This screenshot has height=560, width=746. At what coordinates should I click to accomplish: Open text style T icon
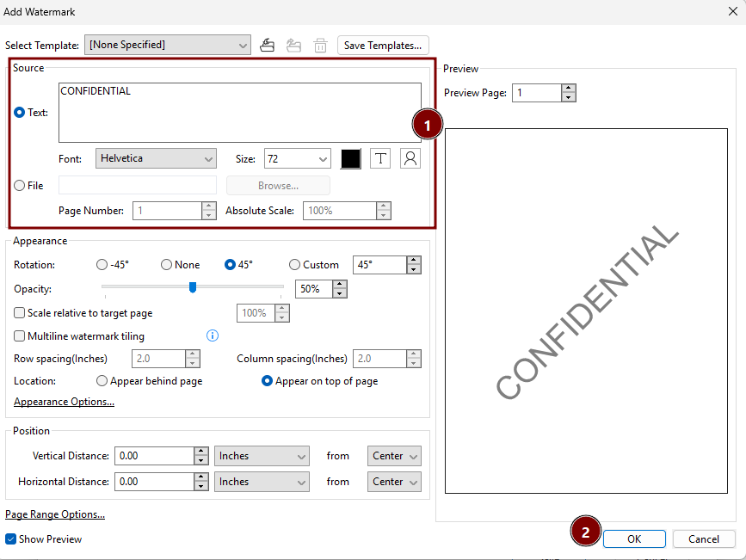click(380, 158)
